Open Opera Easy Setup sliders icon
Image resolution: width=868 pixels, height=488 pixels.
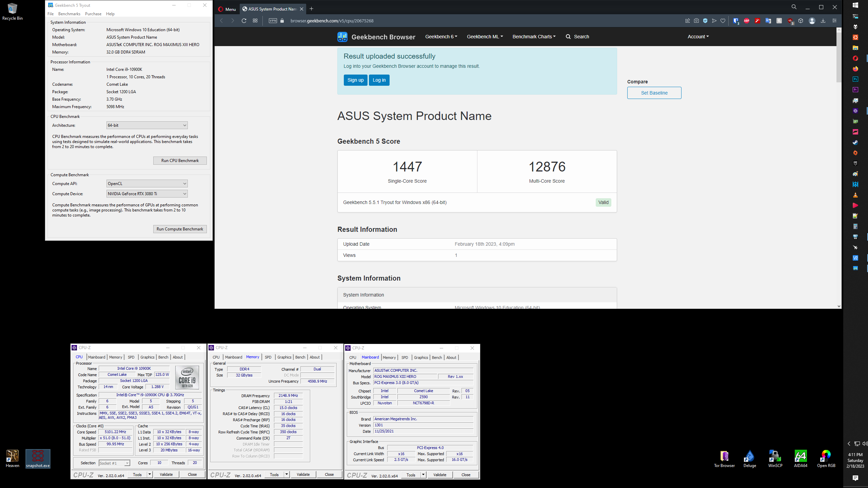[x=834, y=21]
